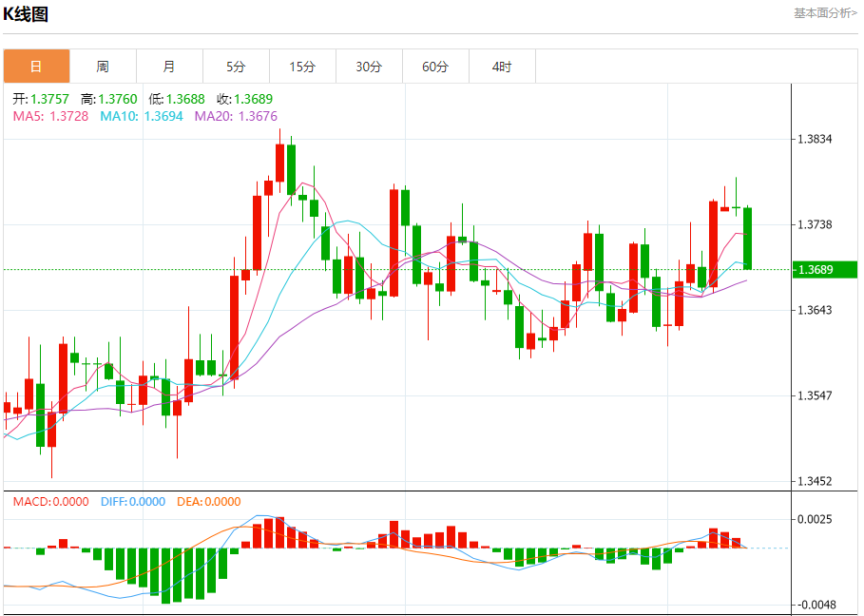Click the K线图 heading

(26, 13)
